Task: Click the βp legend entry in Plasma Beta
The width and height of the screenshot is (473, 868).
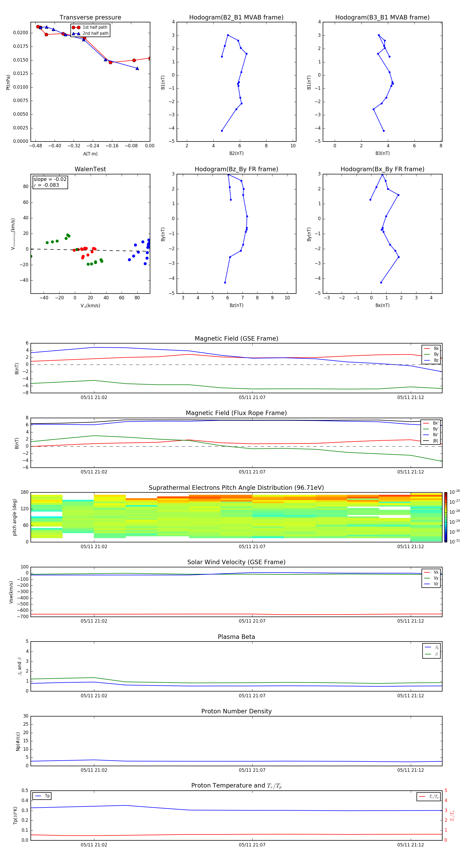Action: click(432, 647)
